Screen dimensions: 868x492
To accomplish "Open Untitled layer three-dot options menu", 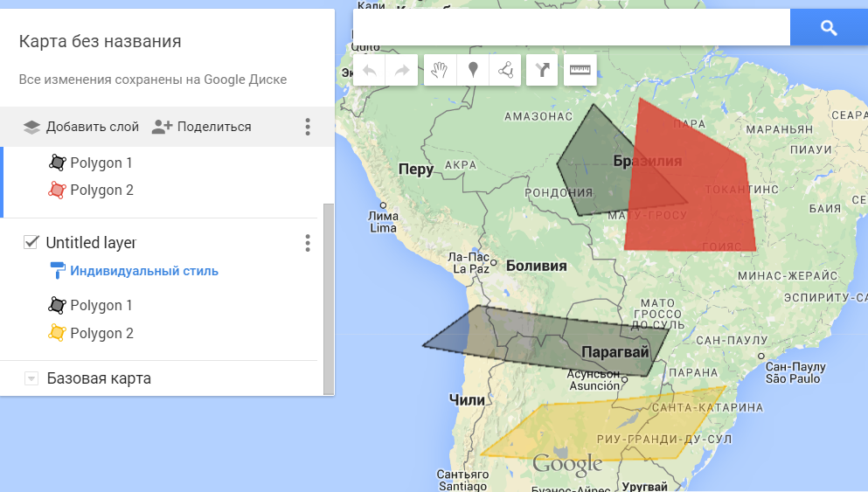I will [308, 243].
